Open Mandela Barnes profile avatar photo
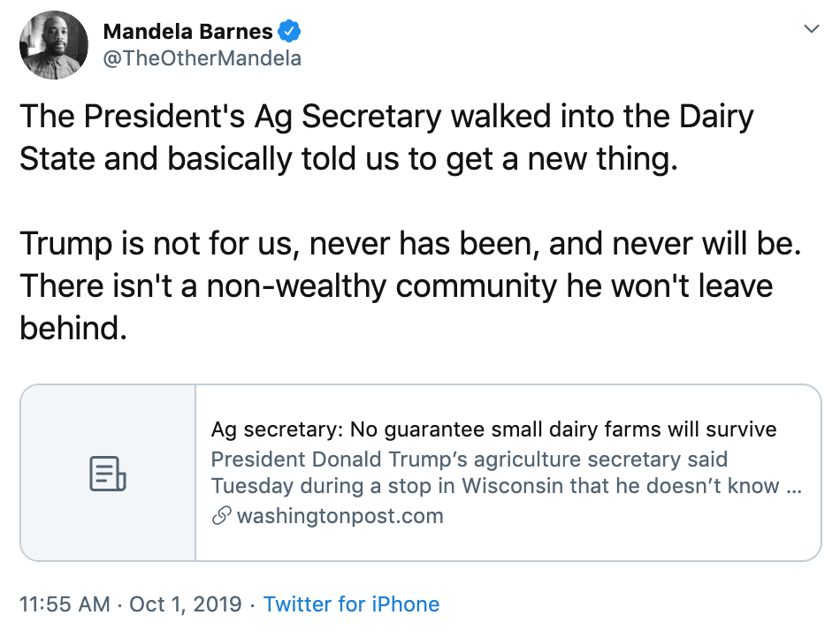This screenshot has width=840, height=638. point(53,45)
